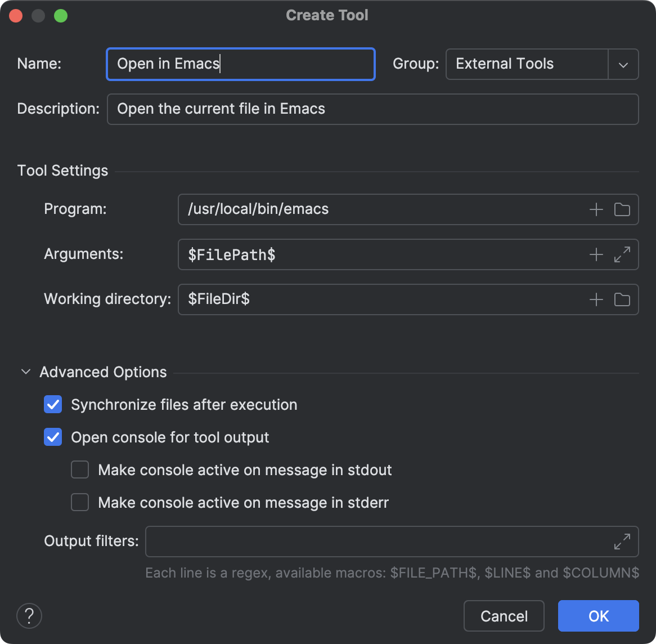The width and height of the screenshot is (656, 644).
Task: Disable Synchronize files after execution
Action: point(52,404)
